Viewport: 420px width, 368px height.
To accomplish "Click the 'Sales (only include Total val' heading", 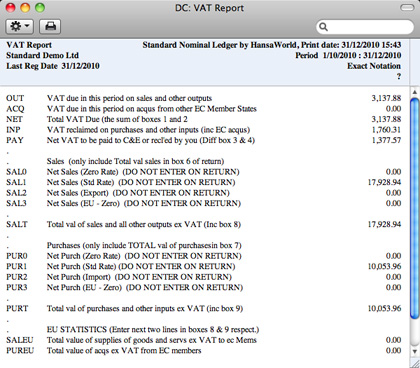I will tap(135, 161).
